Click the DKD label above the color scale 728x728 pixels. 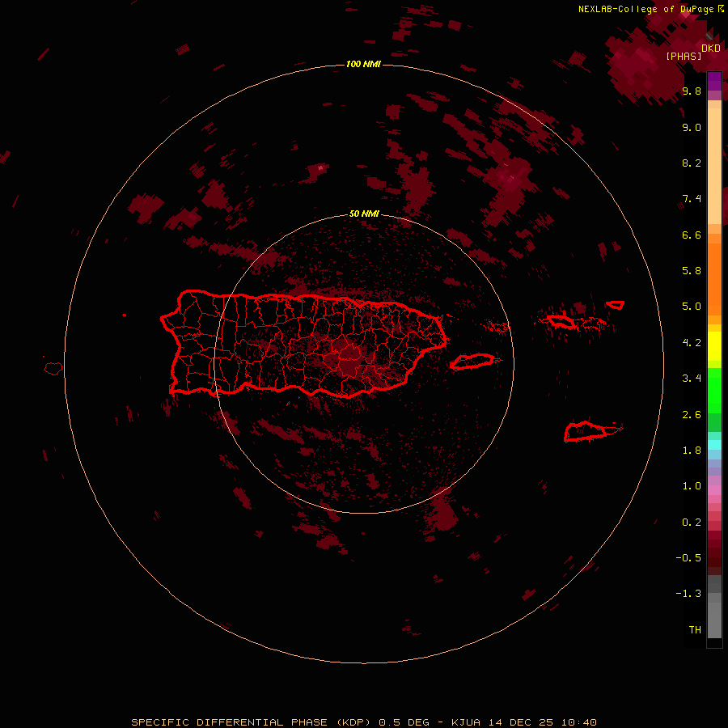coord(711,48)
